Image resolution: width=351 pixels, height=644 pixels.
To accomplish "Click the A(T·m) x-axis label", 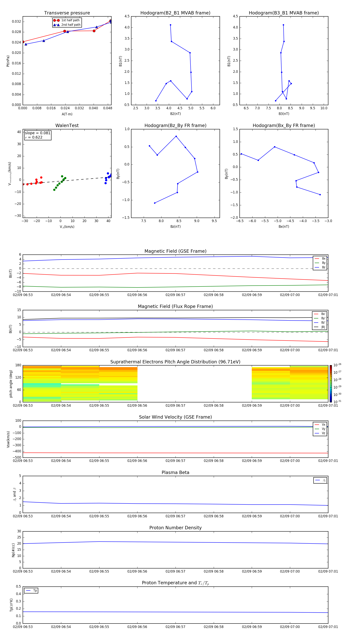I will tap(67, 114).
